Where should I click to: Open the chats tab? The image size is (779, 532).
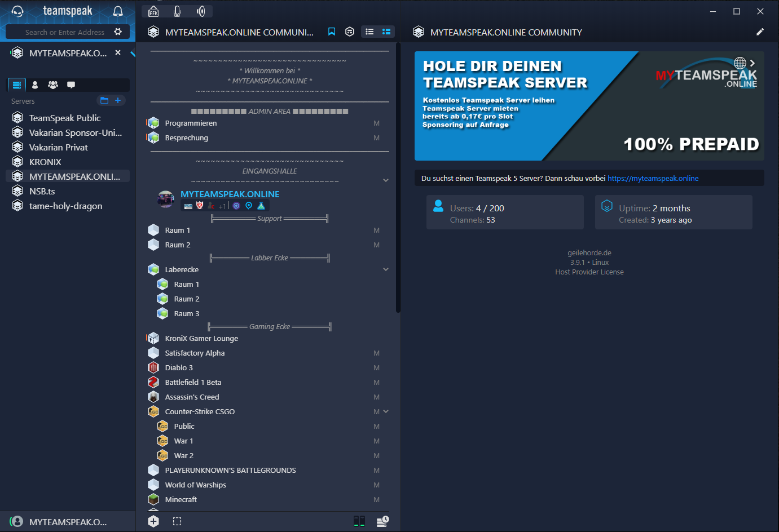[x=71, y=85]
